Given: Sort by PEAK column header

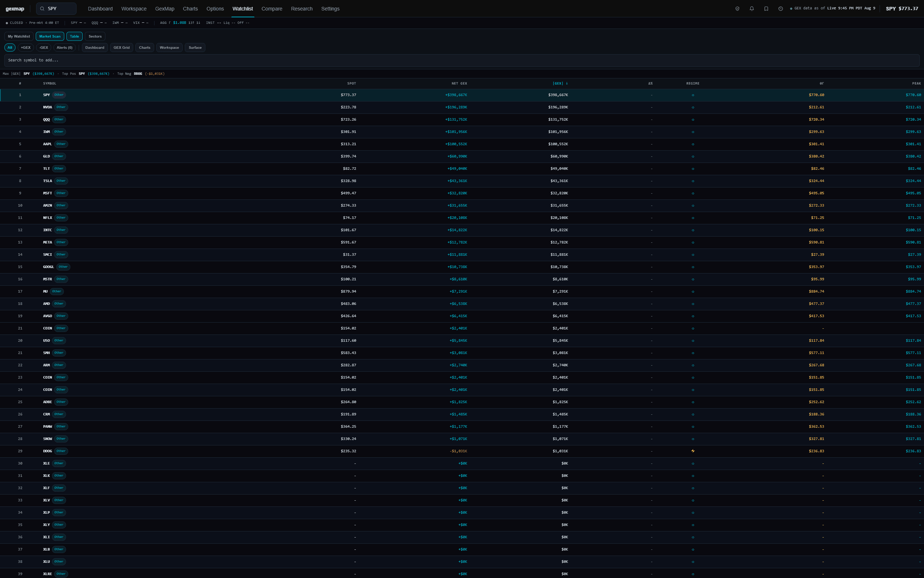Looking at the screenshot, I should click(x=916, y=83).
